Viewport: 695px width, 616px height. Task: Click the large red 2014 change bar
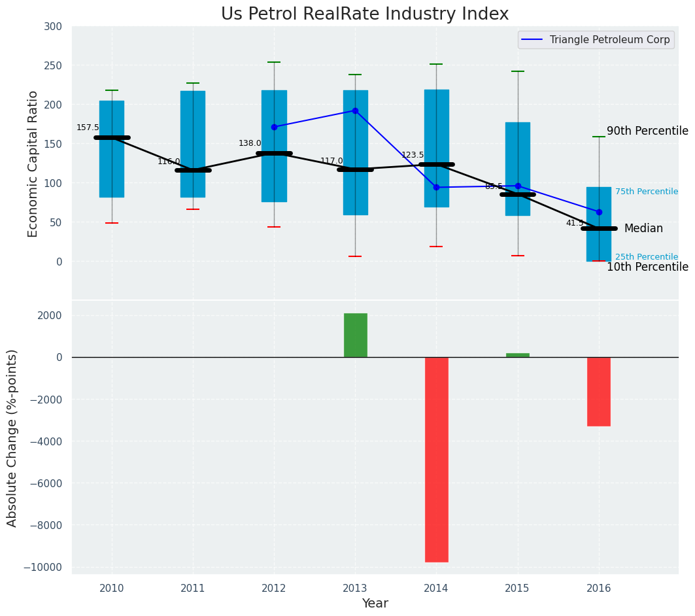(x=437, y=459)
